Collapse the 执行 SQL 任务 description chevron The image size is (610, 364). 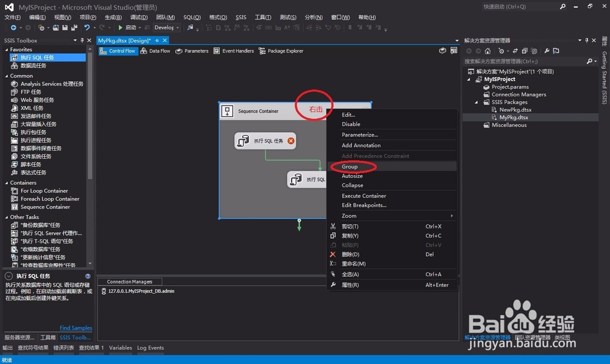9,276
